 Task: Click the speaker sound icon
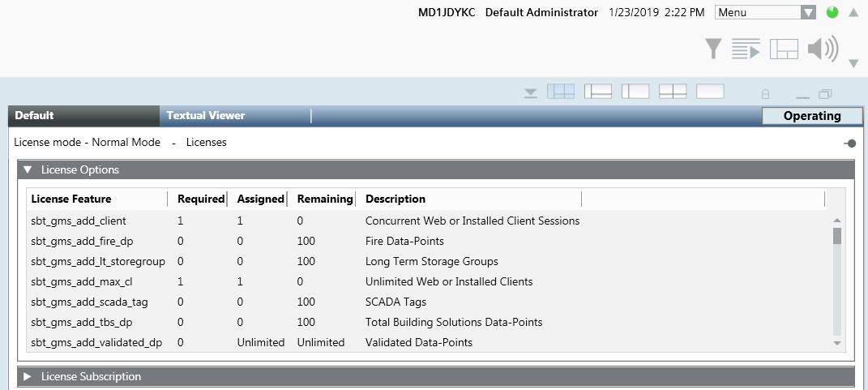point(823,49)
